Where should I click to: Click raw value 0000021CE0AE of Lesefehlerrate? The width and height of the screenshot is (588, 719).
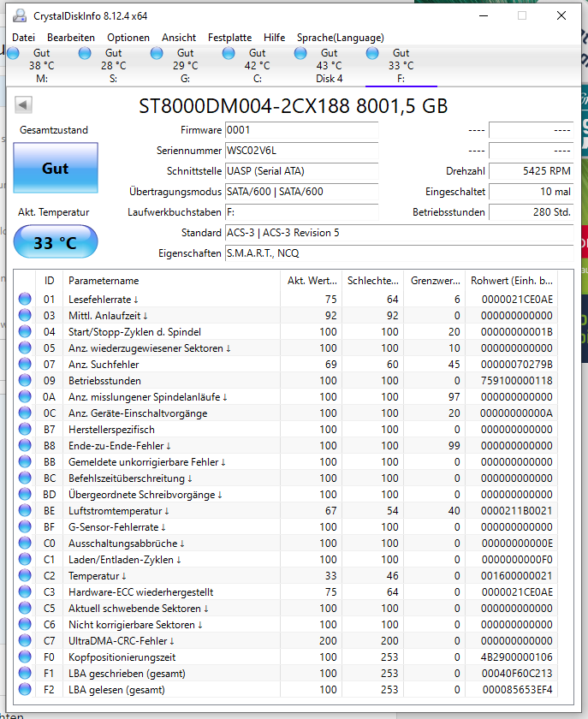click(x=517, y=300)
